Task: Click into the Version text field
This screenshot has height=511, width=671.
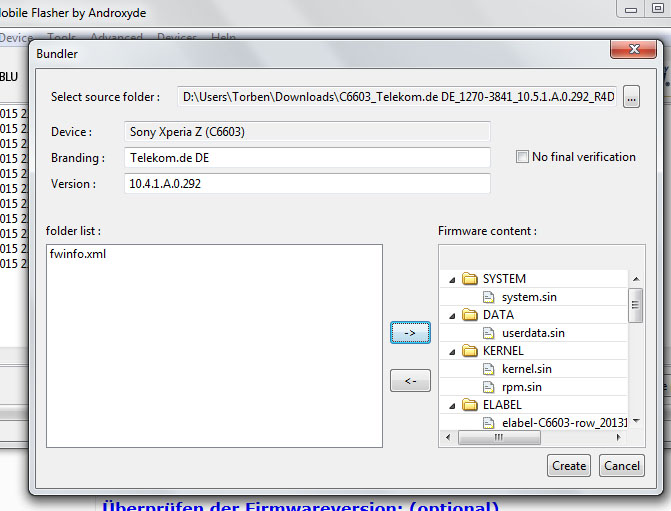Action: [308, 184]
